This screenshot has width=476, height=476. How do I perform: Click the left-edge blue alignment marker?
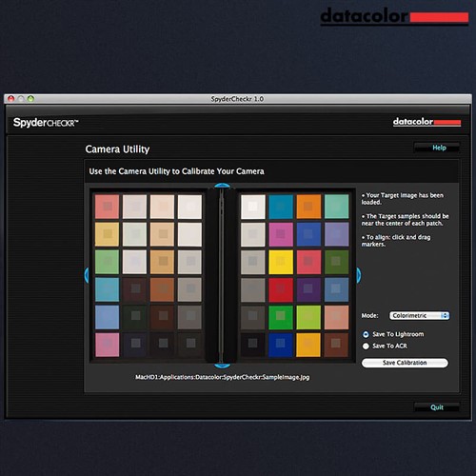coord(87,275)
